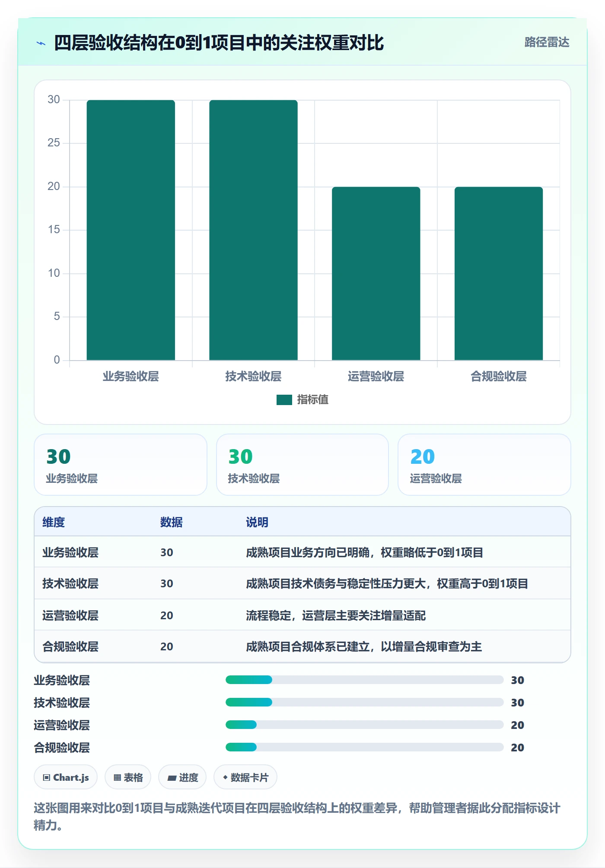The height and width of the screenshot is (868, 605).
Task: Click the 进度 chip's bar icon
Action: pos(172,778)
